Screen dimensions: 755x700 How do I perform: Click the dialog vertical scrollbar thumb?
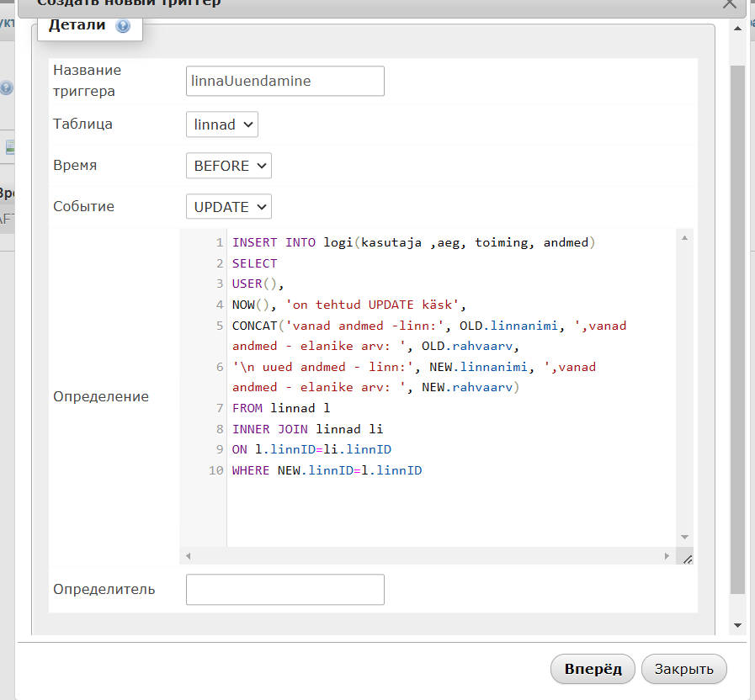pyautogui.click(x=737, y=330)
